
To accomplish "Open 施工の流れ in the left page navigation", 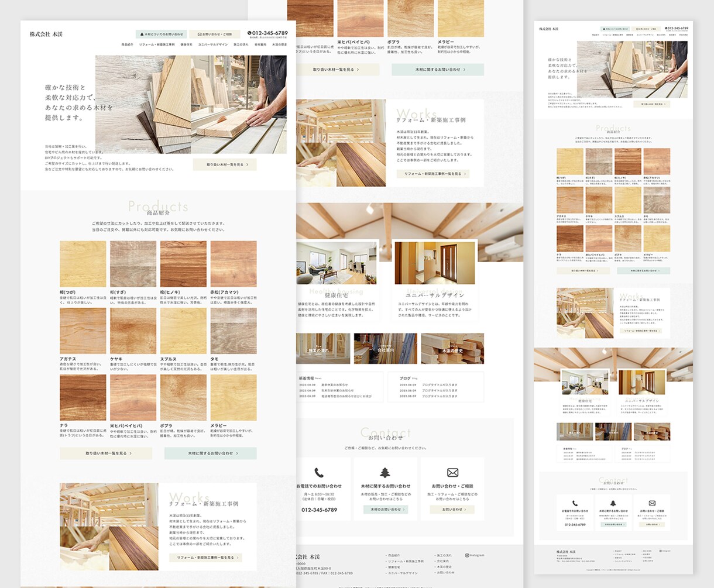I will pos(241,44).
